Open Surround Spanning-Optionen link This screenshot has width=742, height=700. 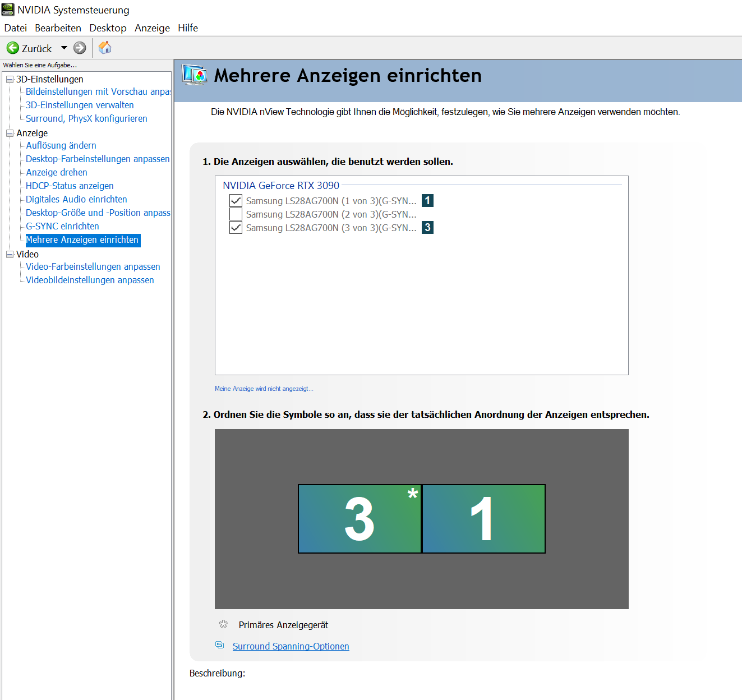[x=291, y=646]
